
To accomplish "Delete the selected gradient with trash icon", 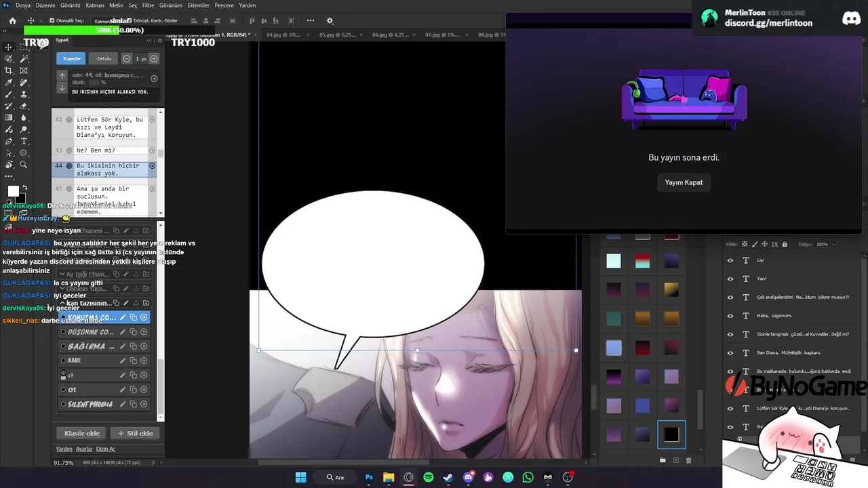I will 688,460.
